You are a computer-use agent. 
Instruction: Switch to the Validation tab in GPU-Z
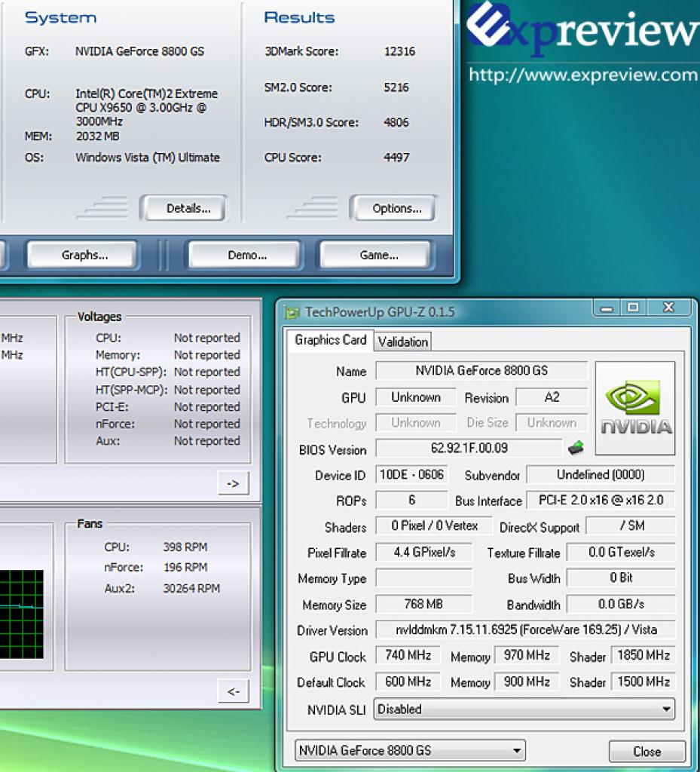click(403, 342)
